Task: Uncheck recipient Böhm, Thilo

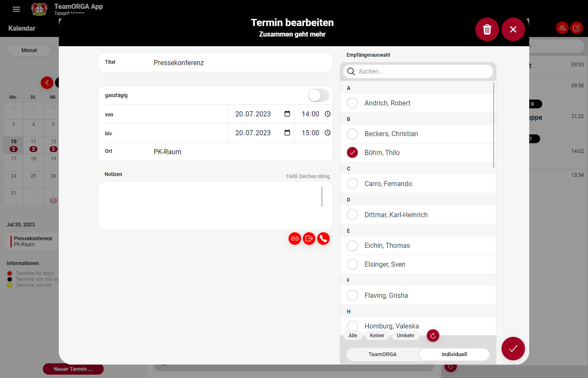Action: coord(352,152)
